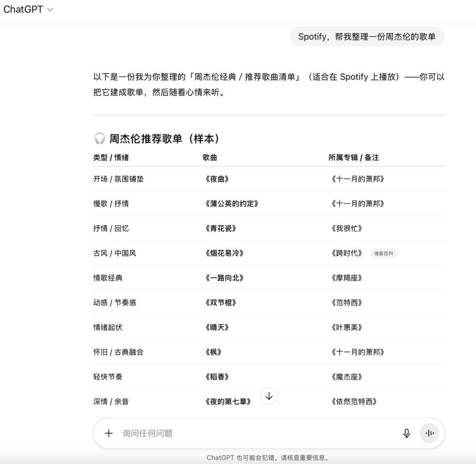Click the user message about Spotify playlist
The width and height of the screenshot is (476, 464).
pyautogui.click(x=367, y=37)
